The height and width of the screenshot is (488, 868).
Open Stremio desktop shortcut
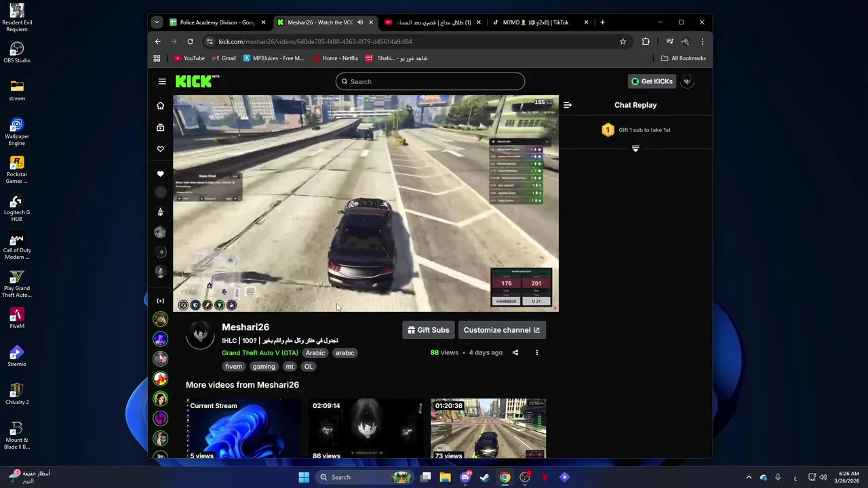[x=17, y=357]
